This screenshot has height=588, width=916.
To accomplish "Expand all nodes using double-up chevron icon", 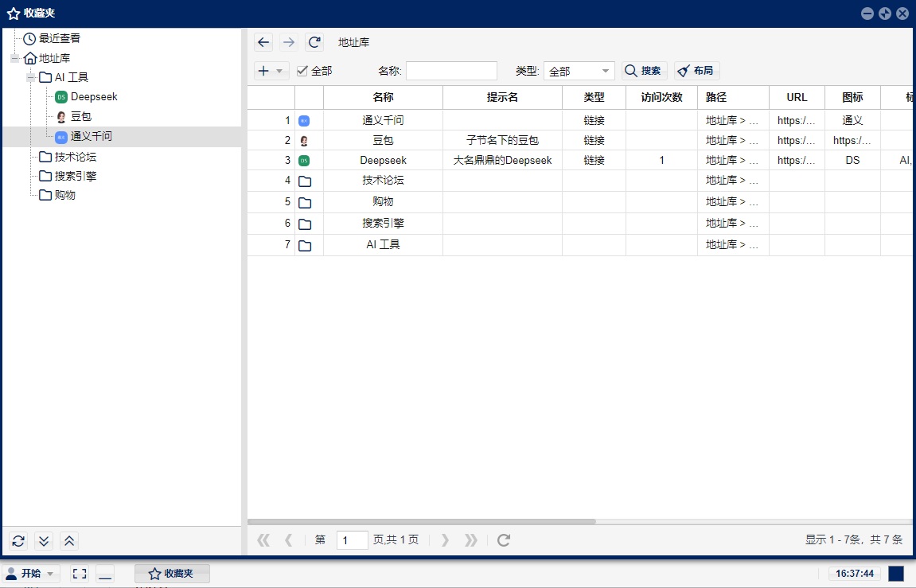I will point(69,540).
